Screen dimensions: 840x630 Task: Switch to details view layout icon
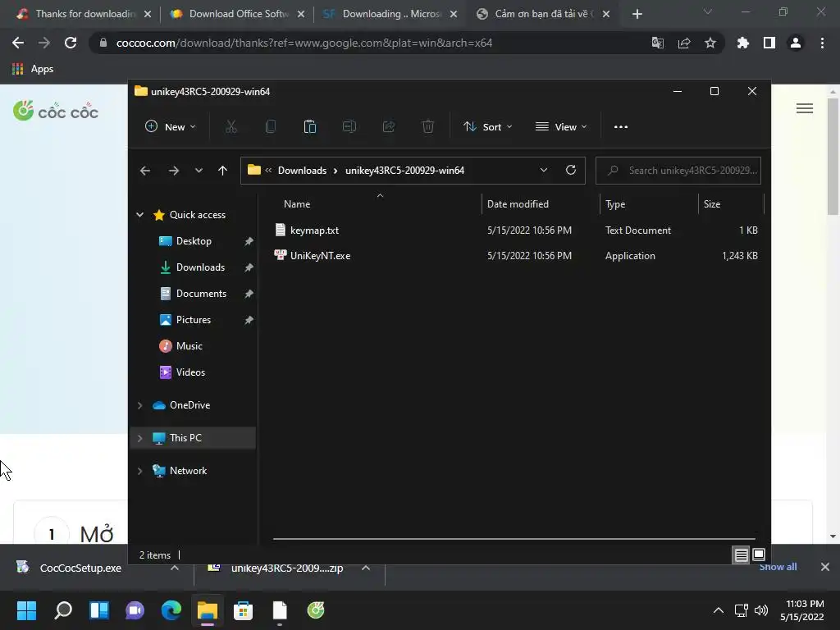click(x=741, y=555)
